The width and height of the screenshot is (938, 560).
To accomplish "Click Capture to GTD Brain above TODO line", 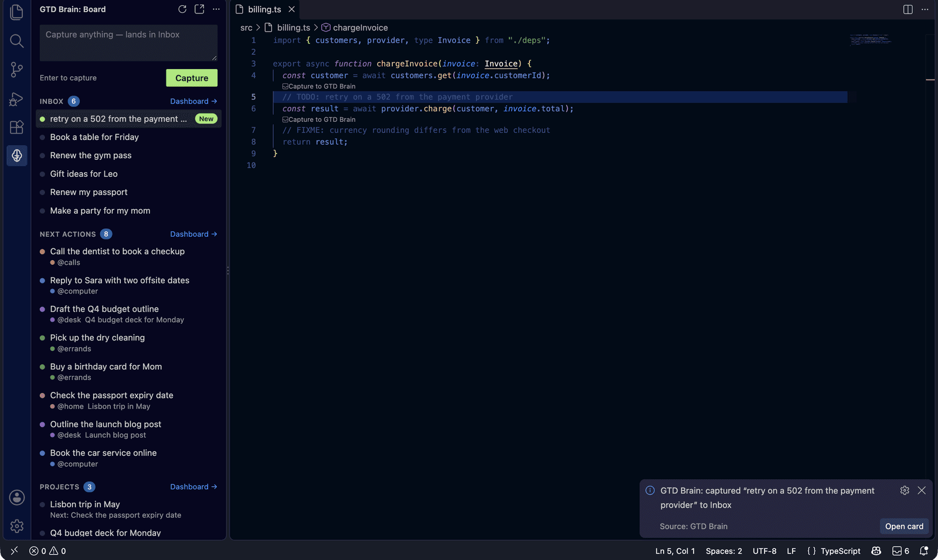I will [x=319, y=86].
